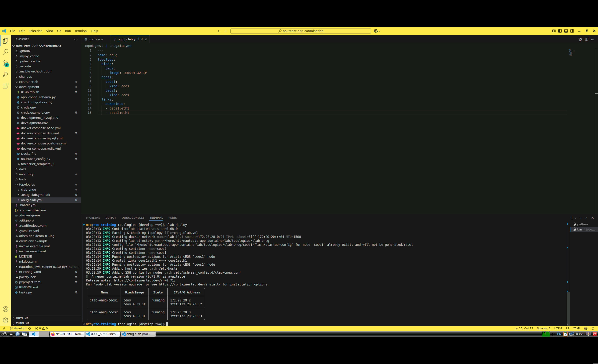Split the editor right

coord(587,39)
